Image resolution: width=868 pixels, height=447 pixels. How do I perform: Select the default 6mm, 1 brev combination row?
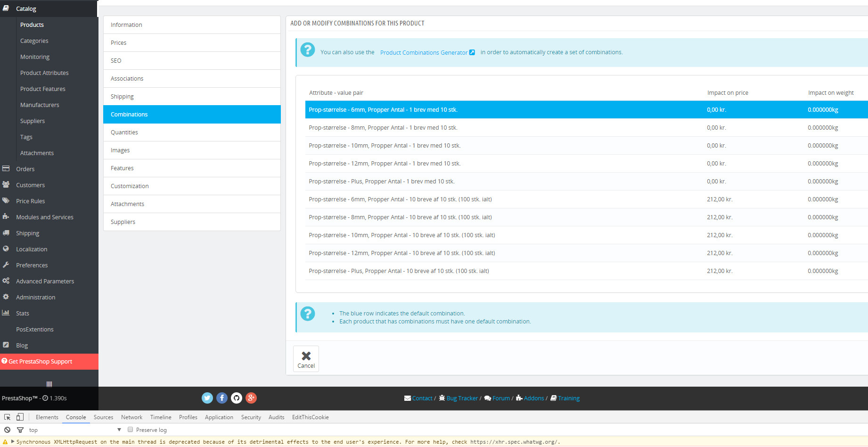click(586, 110)
